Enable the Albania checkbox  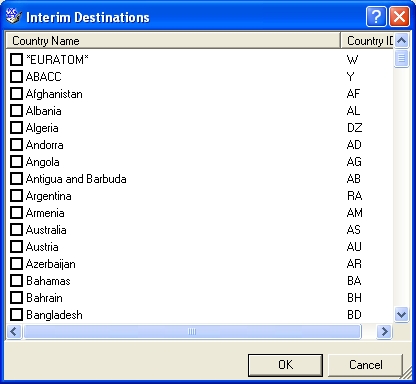coord(16,111)
